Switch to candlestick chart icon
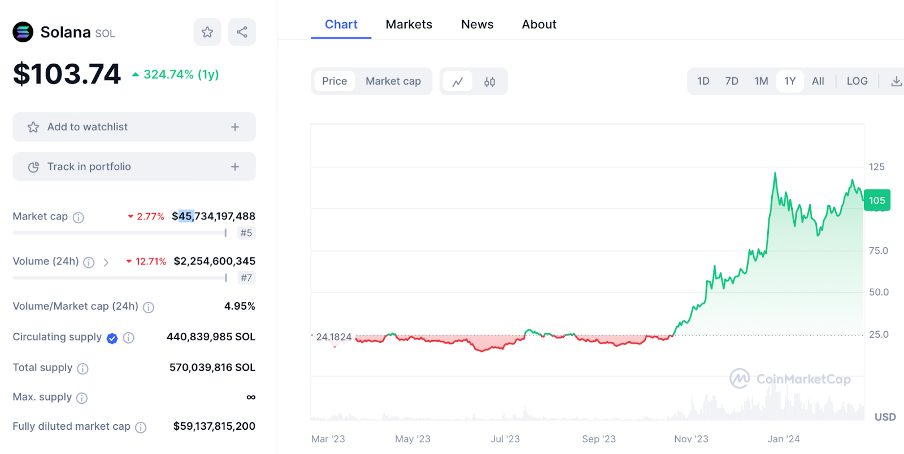 point(490,82)
